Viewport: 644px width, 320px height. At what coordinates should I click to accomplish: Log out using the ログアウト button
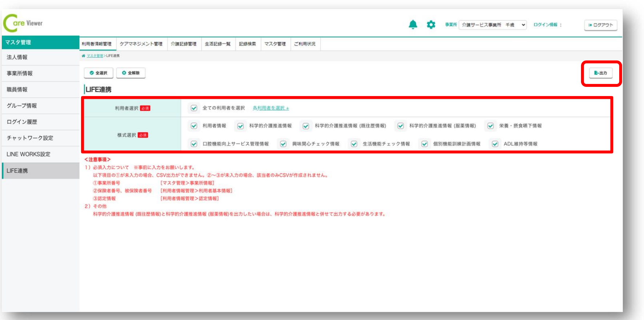[600, 25]
